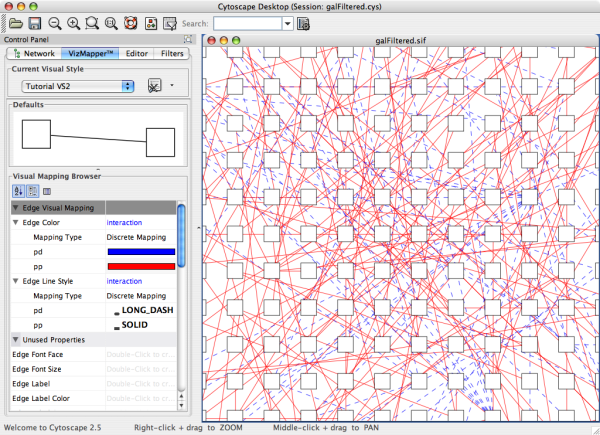The width and height of the screenshot is (600, 435).
Task: Switch to the Filters tab
Action: click(x=171, y=54)
